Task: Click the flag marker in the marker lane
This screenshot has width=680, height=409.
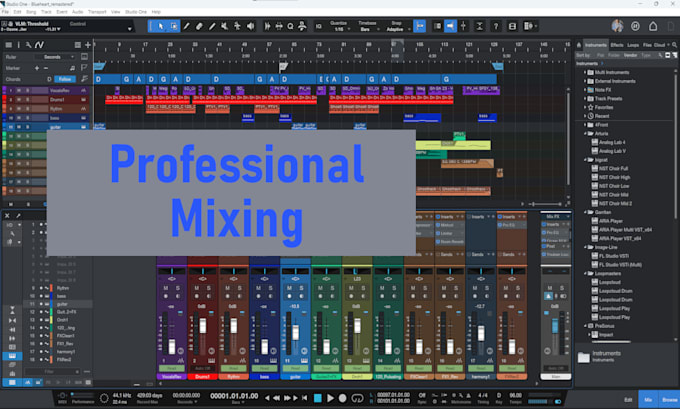Action: click(283, 66)
